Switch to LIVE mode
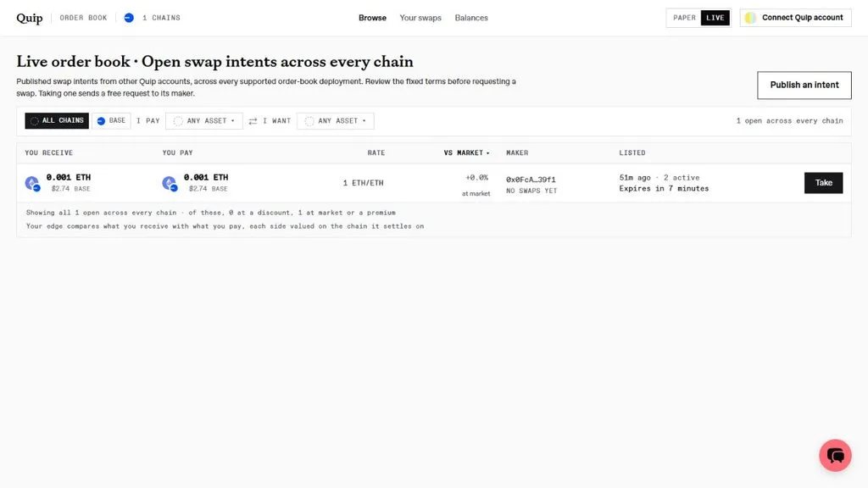The image size is (868, 488). click(x=715, y=18)
